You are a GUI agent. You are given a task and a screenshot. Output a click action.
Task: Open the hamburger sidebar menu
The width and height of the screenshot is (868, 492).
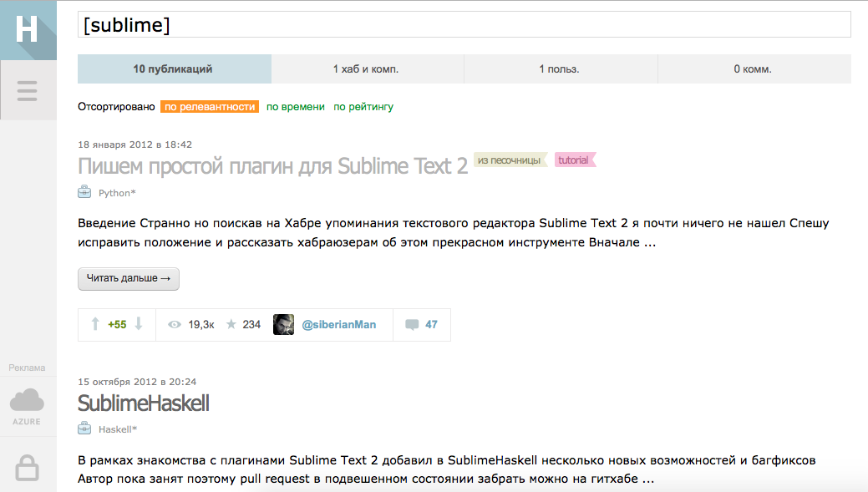tap(27, 91)
